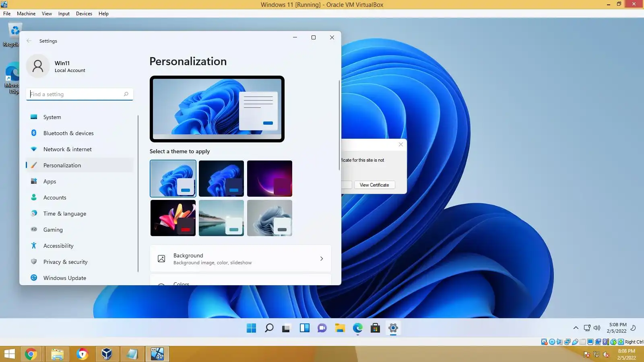Open the VirtualBox Help menu
This screenshot has width=644, height=362.
103,14
